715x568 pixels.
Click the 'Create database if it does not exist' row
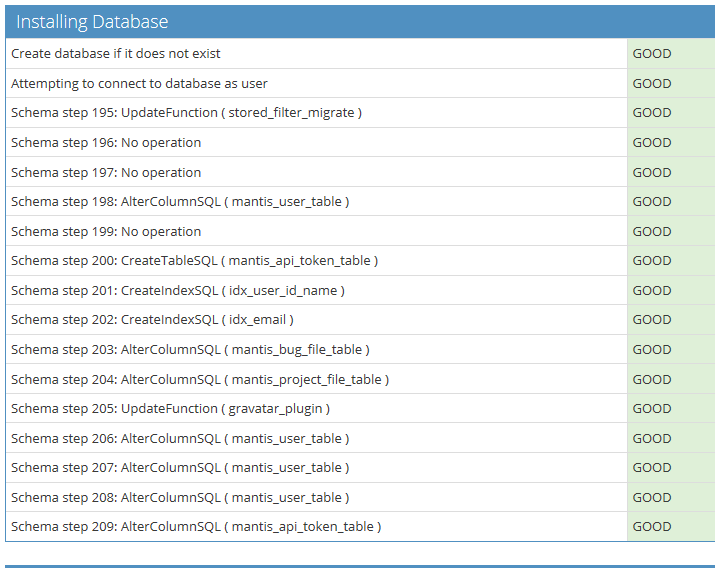(116, 54)
